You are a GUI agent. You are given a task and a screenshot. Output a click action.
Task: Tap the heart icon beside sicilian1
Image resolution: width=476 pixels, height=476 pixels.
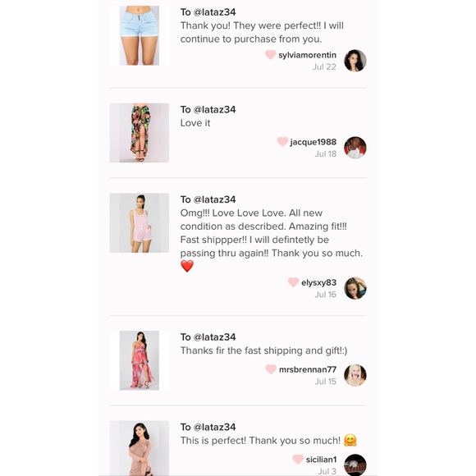tap(298, 459)
